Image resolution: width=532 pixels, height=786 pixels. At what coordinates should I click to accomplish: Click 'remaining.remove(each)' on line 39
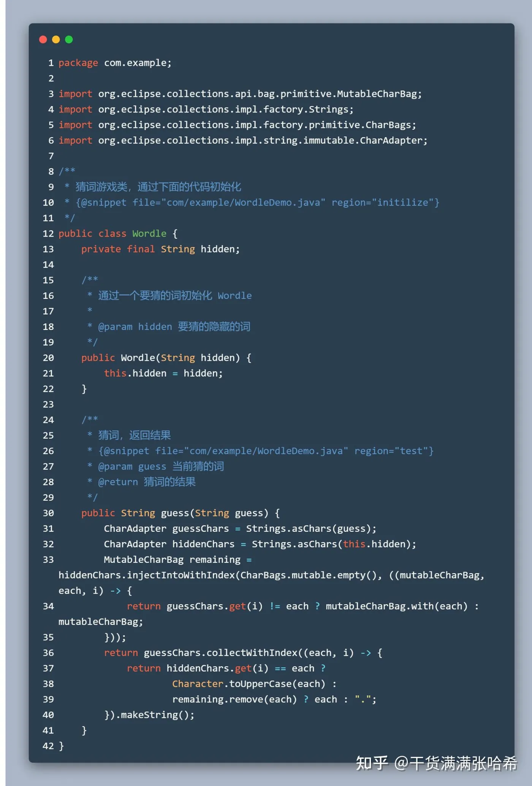[234, 700]
